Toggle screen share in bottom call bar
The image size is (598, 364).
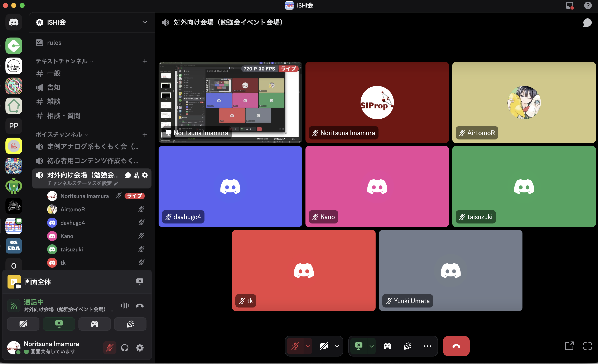[x=358, y=346]
